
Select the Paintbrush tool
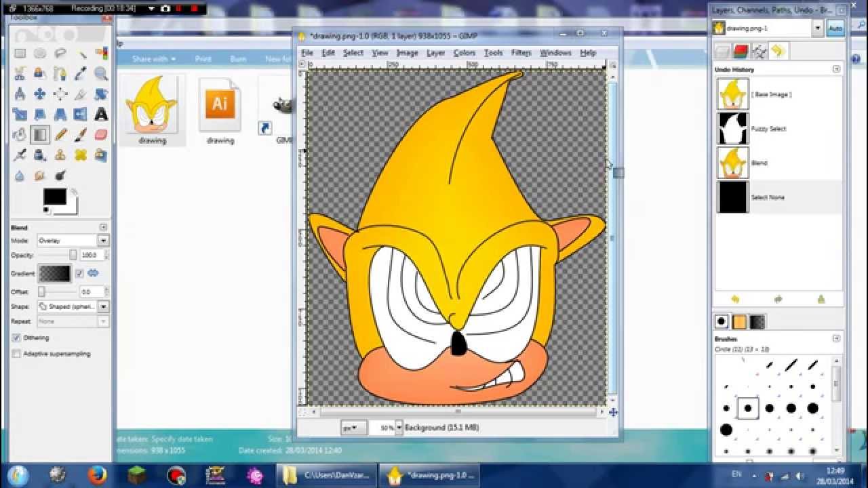(81, 135)
